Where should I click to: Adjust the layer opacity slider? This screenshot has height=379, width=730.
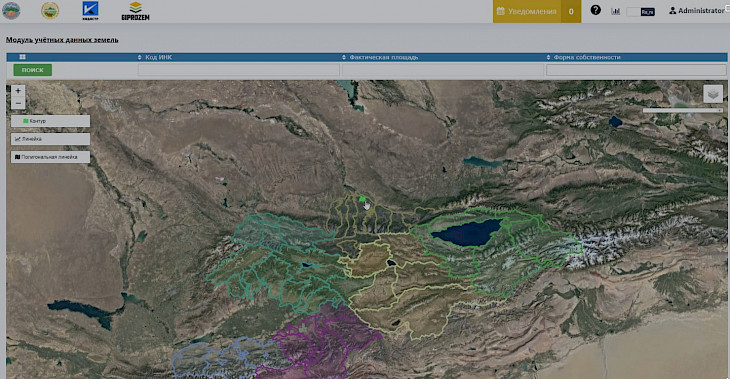click(x=683, y=110)
